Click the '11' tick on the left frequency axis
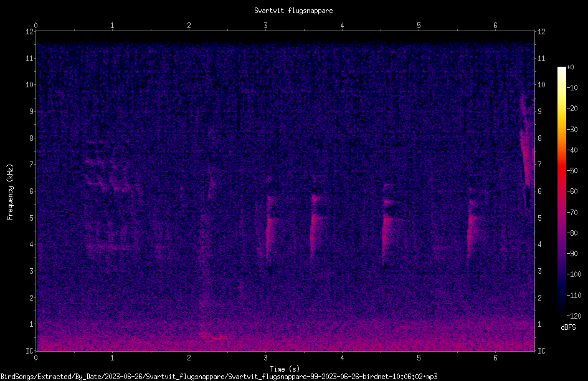 (x=30, y=58)
